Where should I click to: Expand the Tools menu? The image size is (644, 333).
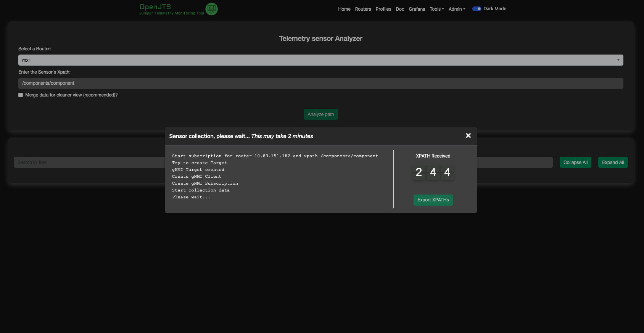pyautogui.click(x=436, y=9)
